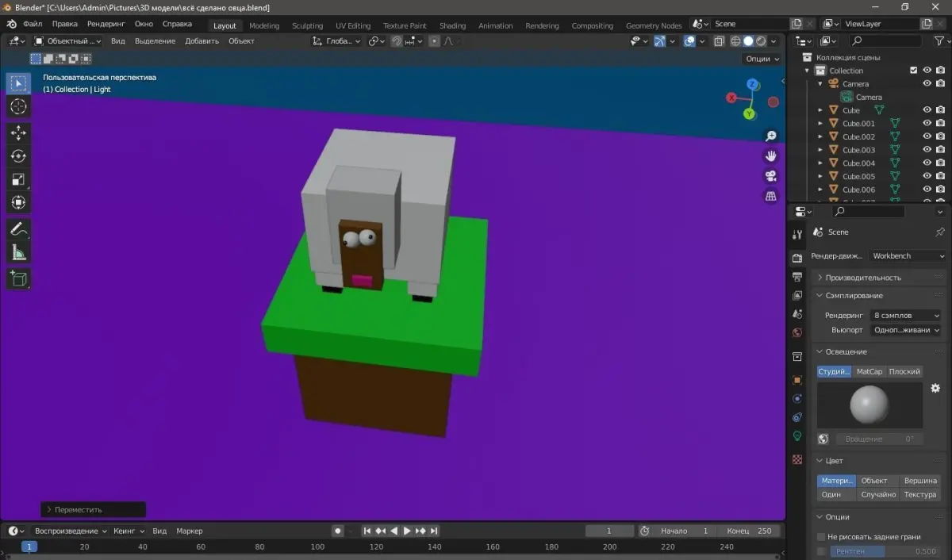Open the Texture properties tab
This screenshot has width=952, height=560.
pyautogui.click(x=797, y=459)
